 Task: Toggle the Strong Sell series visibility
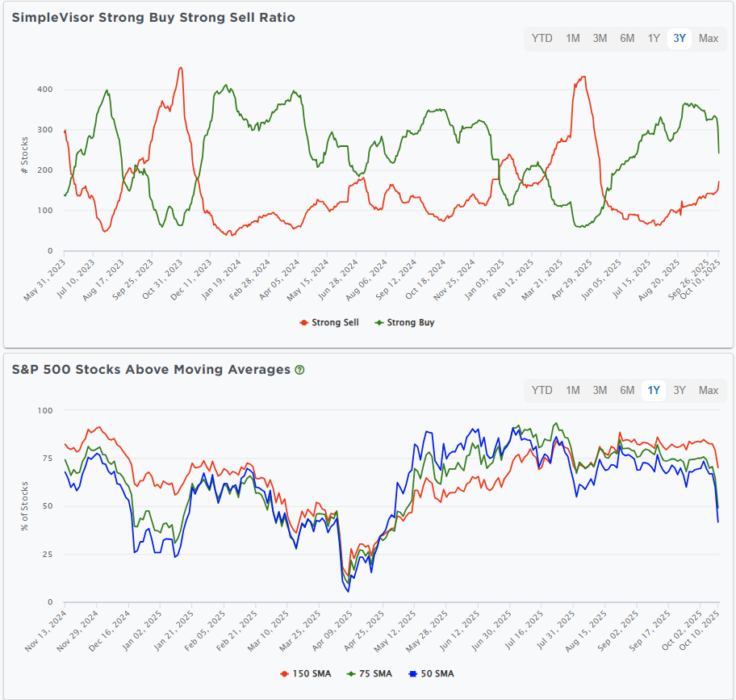(328, 322)
